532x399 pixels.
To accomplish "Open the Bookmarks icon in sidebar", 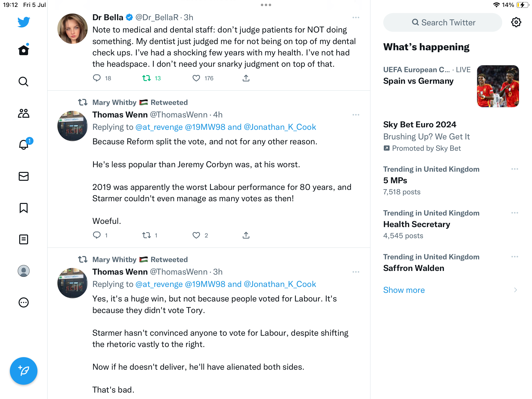I will (24, 208).
